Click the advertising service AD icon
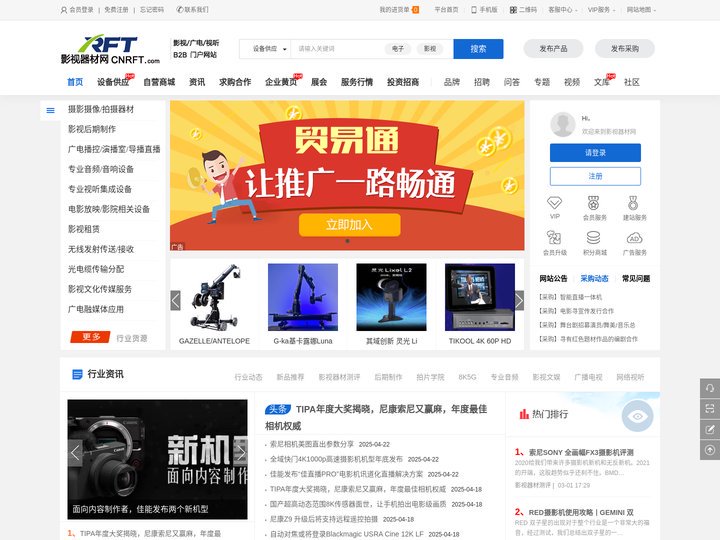This screenshot has height=540, width=720. 634,238
